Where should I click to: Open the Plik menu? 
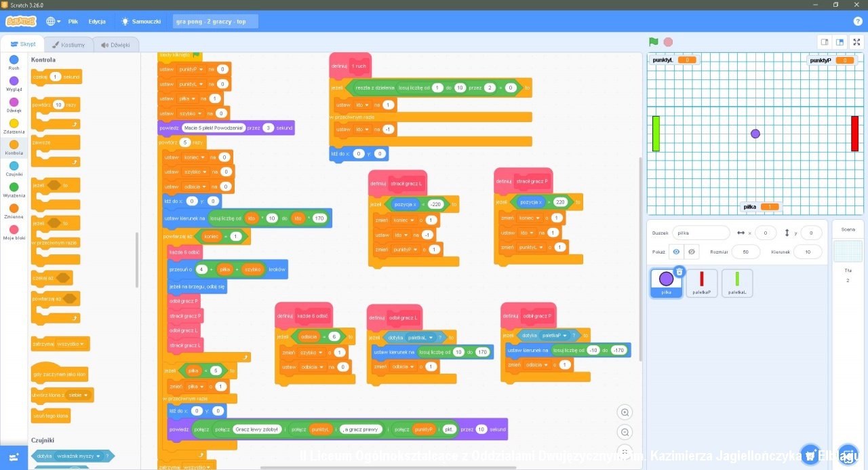73,21
